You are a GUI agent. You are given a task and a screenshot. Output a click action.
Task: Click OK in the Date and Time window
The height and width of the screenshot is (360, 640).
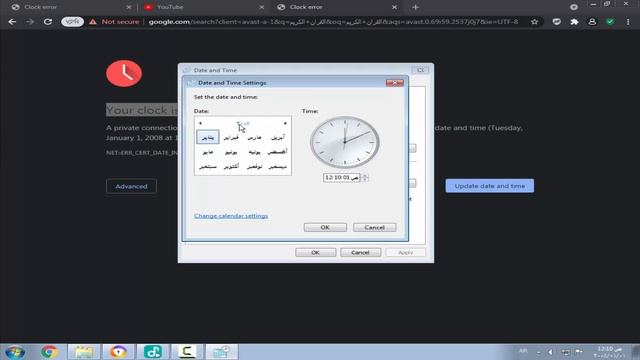pyautogui.click(x=316, y=253)
